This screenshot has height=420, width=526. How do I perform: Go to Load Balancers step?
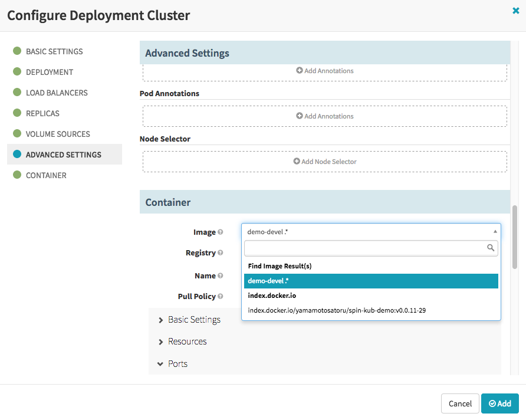pyautogui.click(x=57, y=93)
